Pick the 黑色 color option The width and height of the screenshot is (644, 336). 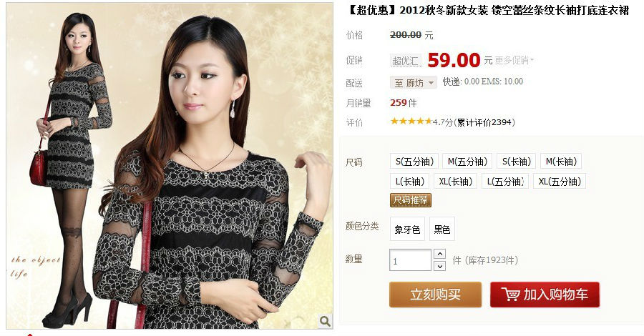tap(442, 229)
